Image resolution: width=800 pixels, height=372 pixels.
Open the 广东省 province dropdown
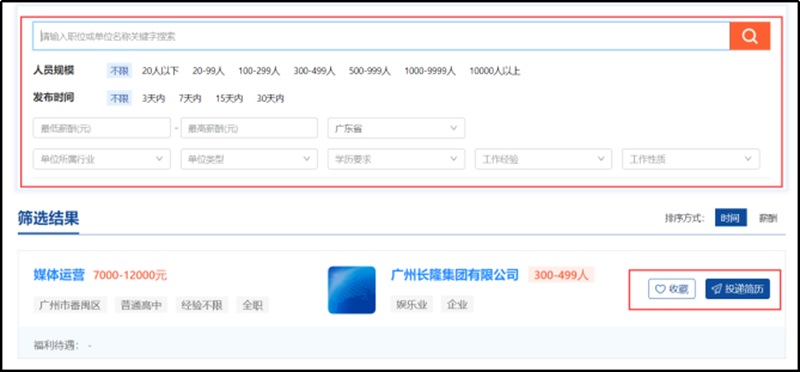[x=396, y=128]
